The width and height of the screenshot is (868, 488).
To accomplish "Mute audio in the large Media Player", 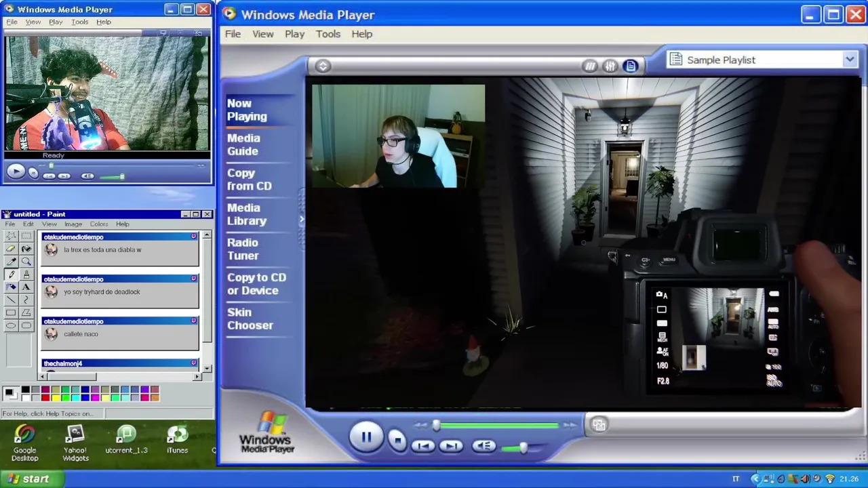I will click(x=484, y=446).
